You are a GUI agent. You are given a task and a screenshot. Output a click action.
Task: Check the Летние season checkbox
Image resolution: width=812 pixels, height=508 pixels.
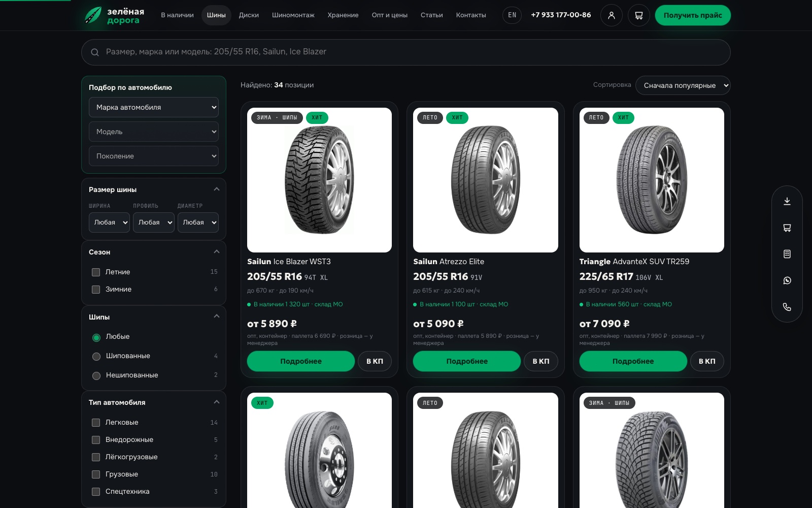[x=96, y=272]
